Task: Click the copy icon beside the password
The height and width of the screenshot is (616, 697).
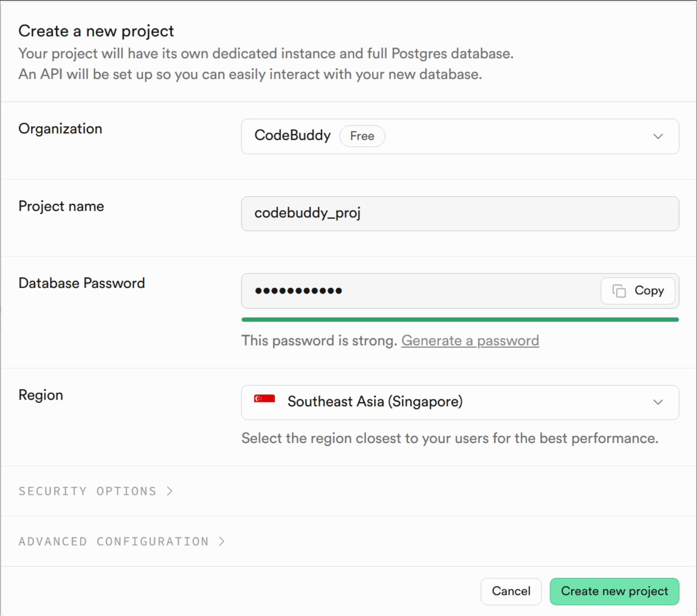Action: tap(620, 291)
